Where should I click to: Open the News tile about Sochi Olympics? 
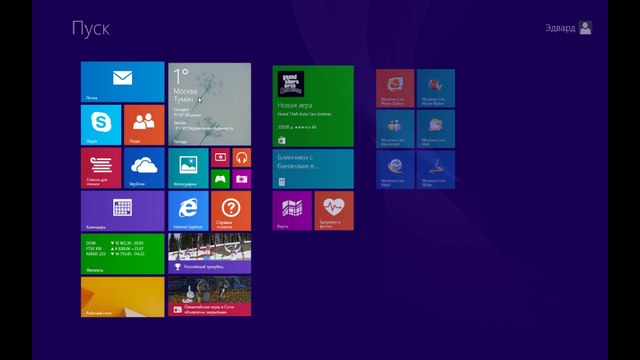click(209, 296)
